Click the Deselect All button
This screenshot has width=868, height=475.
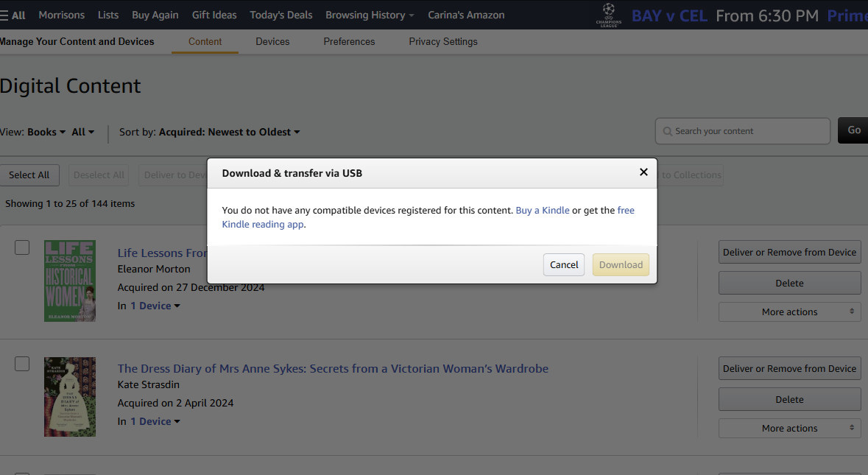[99, 175]
